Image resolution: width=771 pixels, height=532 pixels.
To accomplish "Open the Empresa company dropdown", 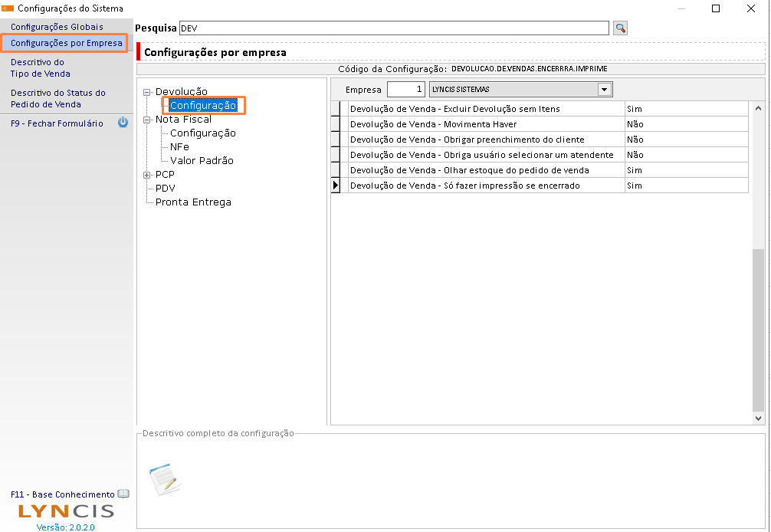I will (x=605, y=90).
